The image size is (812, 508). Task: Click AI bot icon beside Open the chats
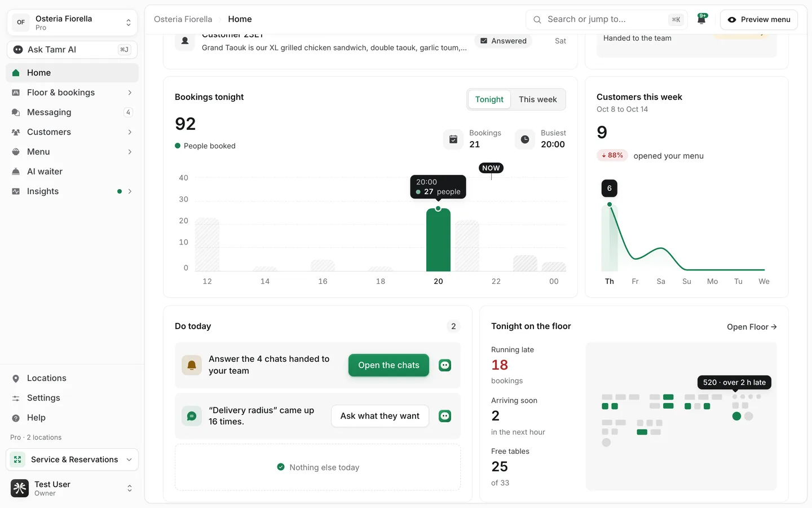point(445,365)
